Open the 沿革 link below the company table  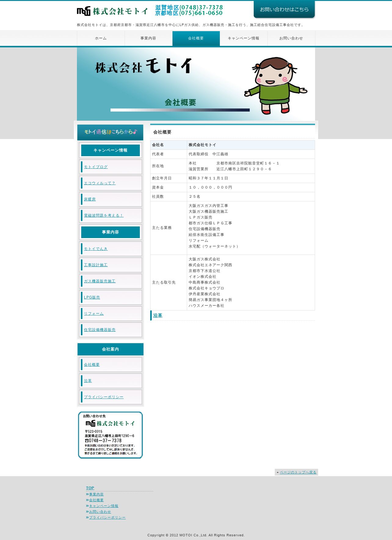coord(158,315)
